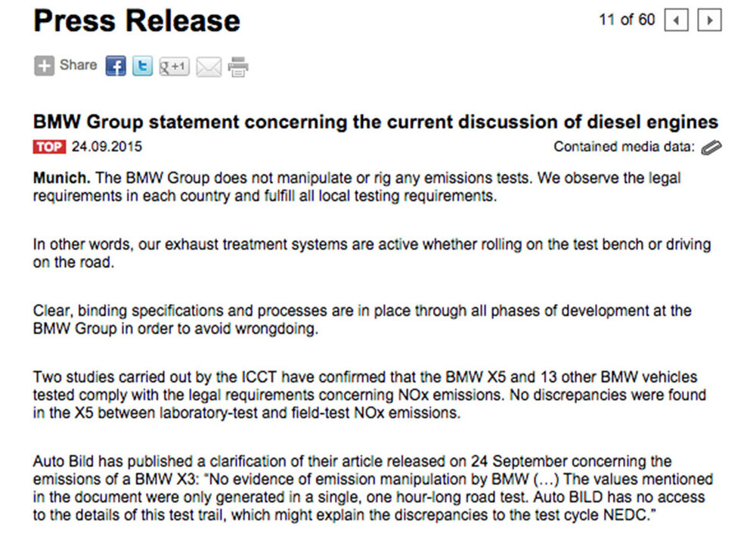Screen dimensions: 756x533
Task: Click the bold "Munich." dateline text
Action: pos(62,178)
